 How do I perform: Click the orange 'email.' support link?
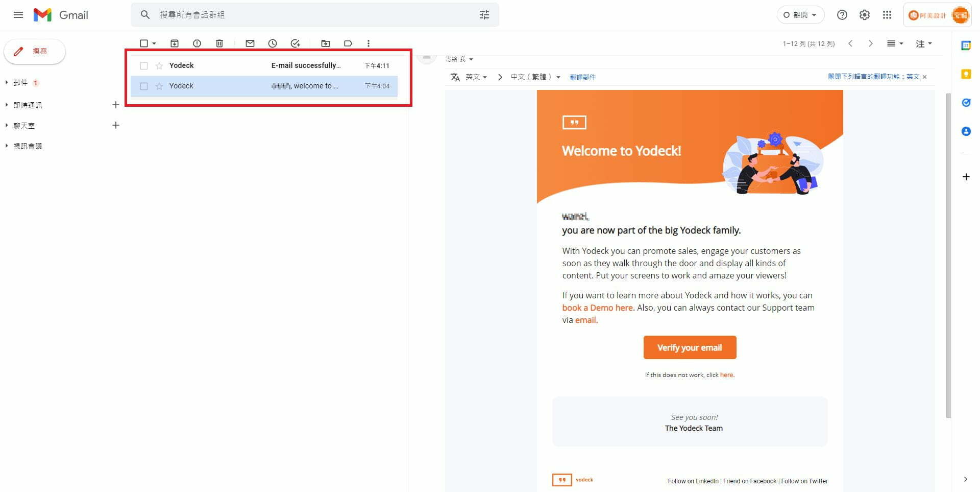tap(586, 320)
